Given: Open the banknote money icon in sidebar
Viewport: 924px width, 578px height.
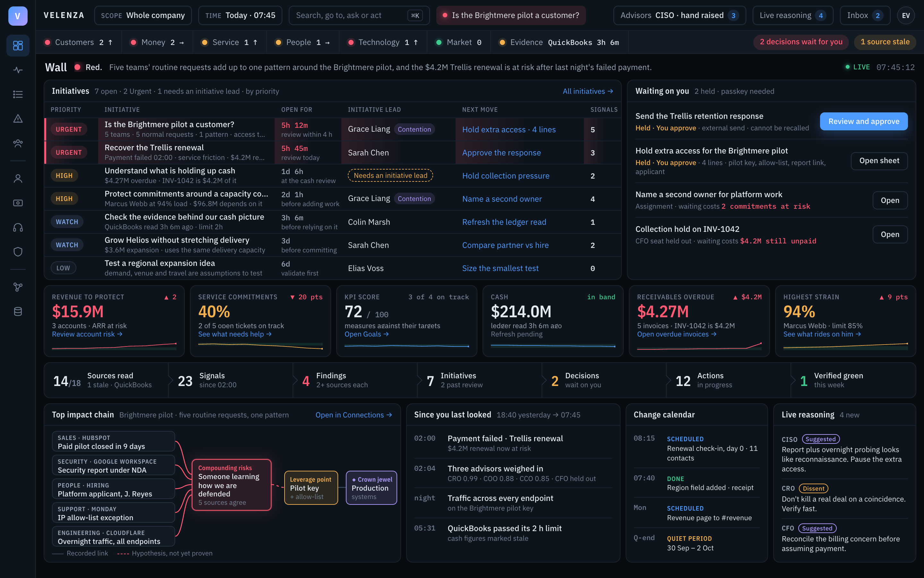Looking at the screenshot, I should tap(18, 203).
